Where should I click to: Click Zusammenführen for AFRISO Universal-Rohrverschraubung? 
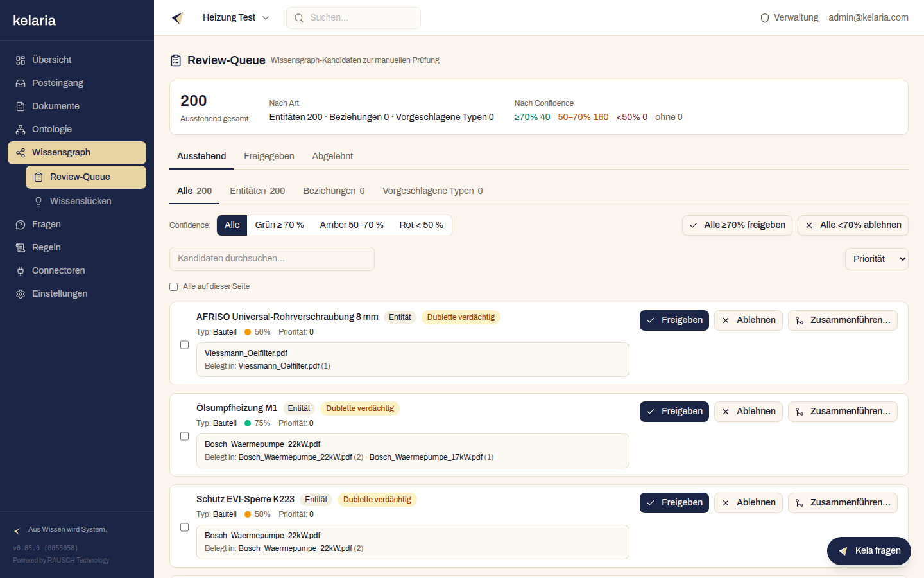(843, 320)
